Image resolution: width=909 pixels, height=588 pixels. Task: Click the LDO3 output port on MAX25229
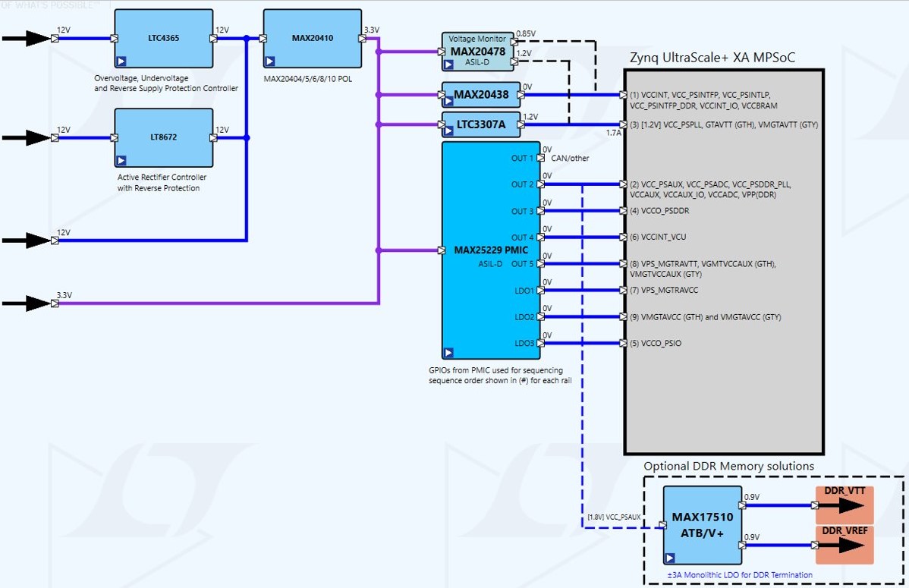540,343
